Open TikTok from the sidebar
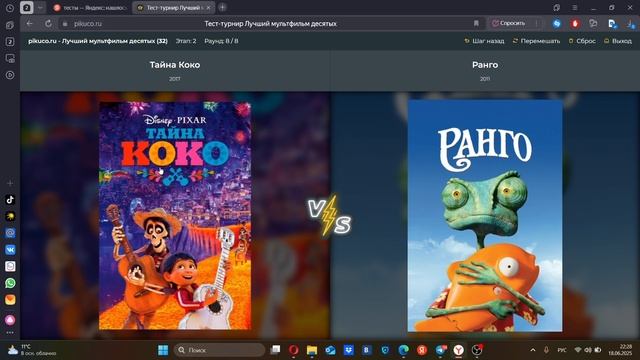 [x=10, y=200]
